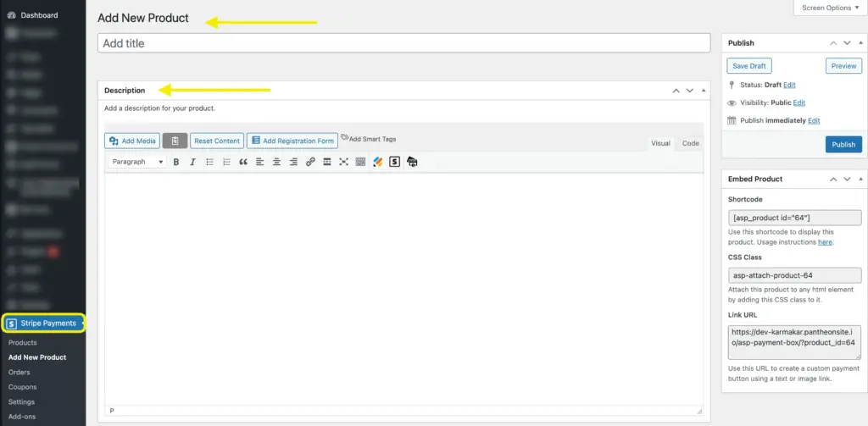Open Products submenu item
868x426 pixels.
[x=23, y=342]
